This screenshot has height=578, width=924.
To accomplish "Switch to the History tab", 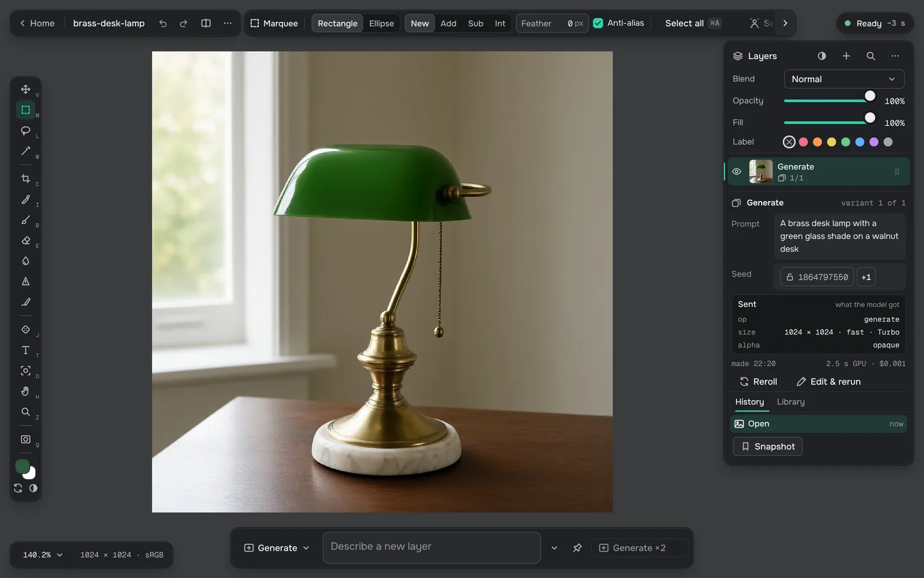I will (749, 402).
